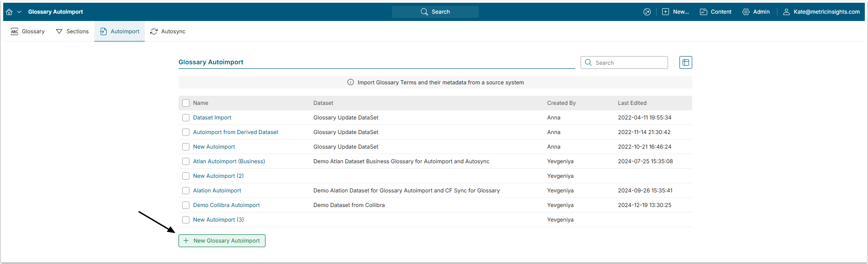The width and height of the screenshot is (868, 264).
Task: Open the Demo Collibra Autoimport link
Action: (x=226, y=205)
